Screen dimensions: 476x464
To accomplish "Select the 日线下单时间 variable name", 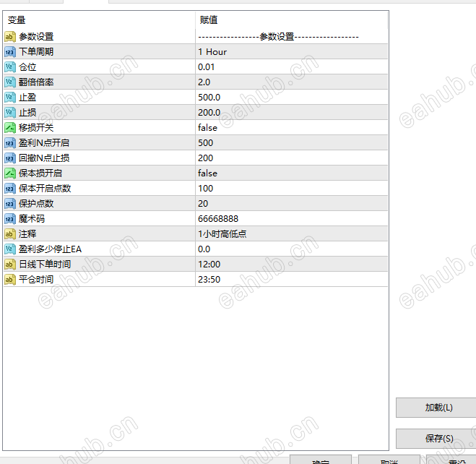I will pos(45,265).
